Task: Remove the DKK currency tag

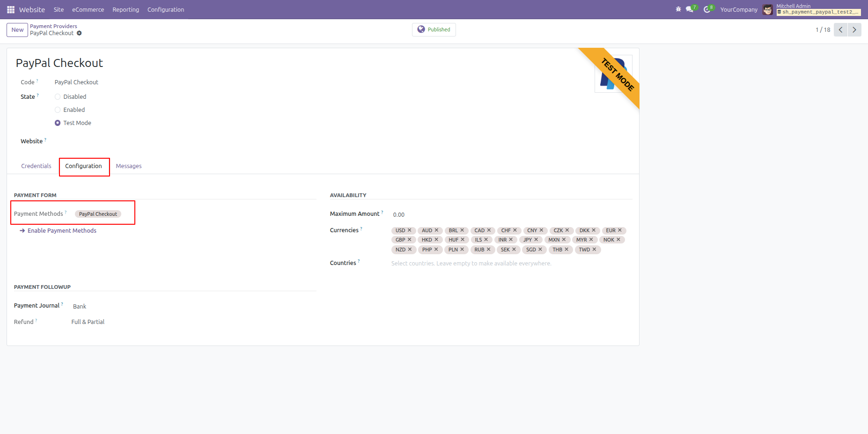Action: [594, 230]
